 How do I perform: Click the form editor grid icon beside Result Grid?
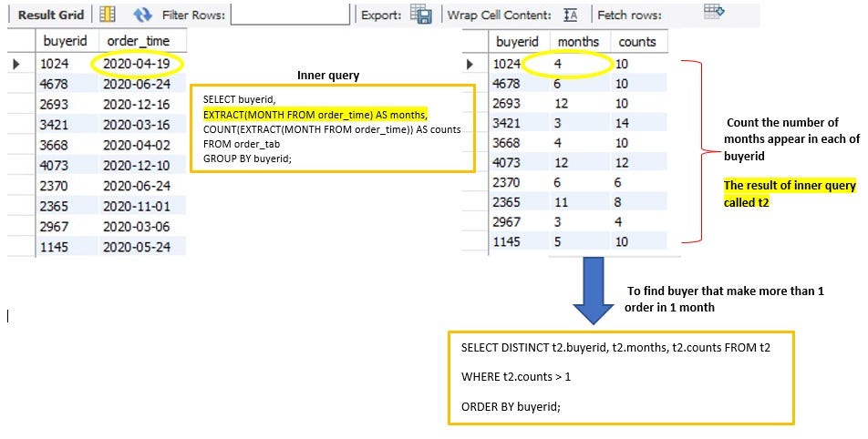click(108, 15)
